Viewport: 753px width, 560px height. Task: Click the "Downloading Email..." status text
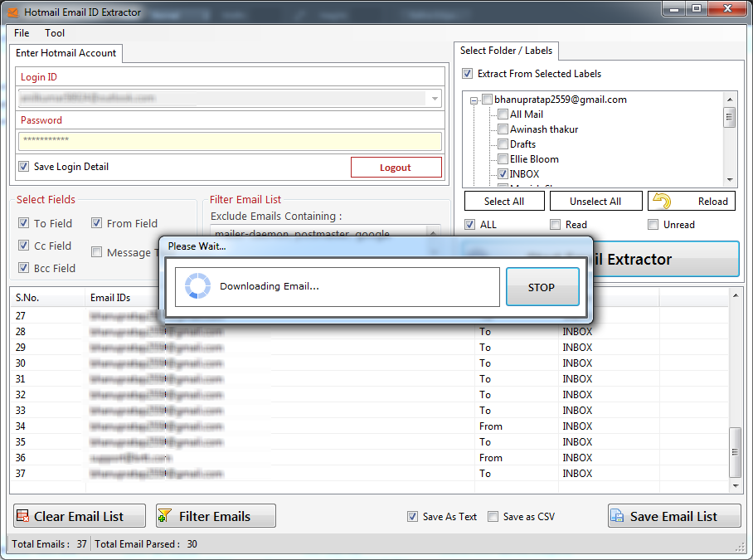[x=269, y=286]
